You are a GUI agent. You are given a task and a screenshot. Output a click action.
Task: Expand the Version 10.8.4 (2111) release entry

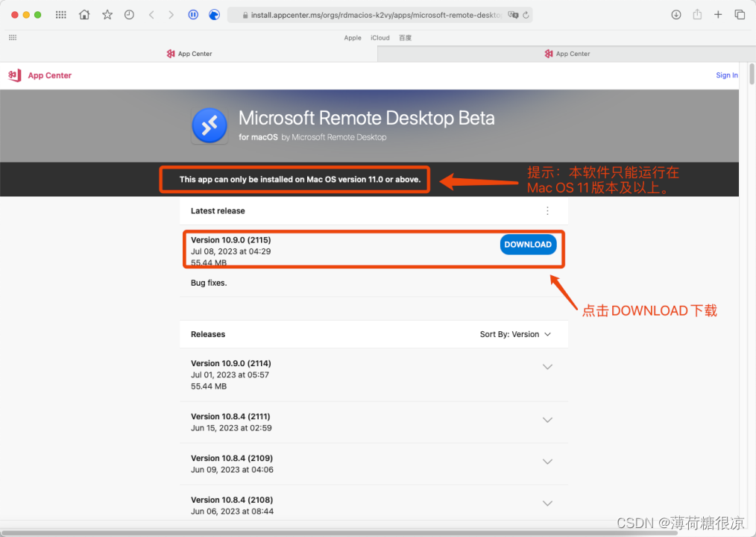click(548, 420)
